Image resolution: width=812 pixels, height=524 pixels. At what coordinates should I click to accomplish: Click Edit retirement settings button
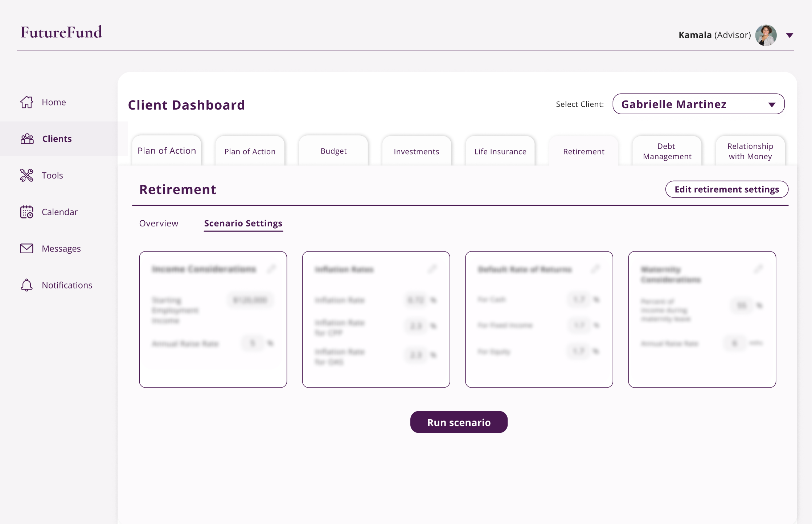(727, 189)
